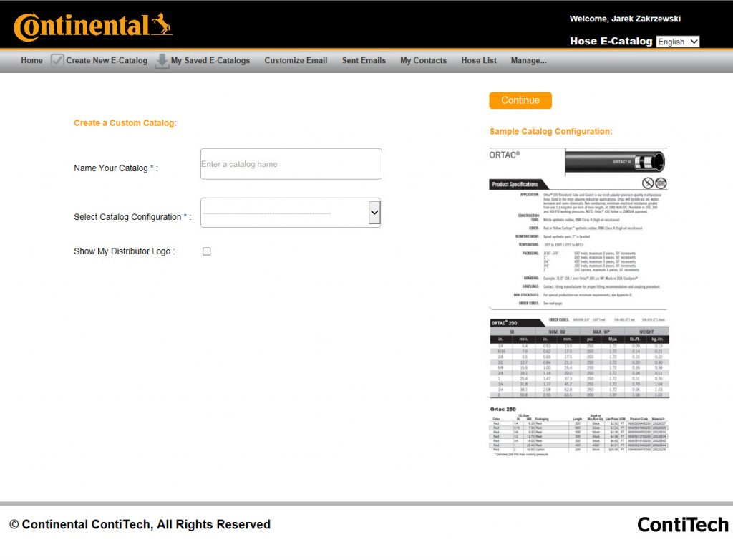
Task: Expand the Manage... menu
Action: (x=528, y=61)
